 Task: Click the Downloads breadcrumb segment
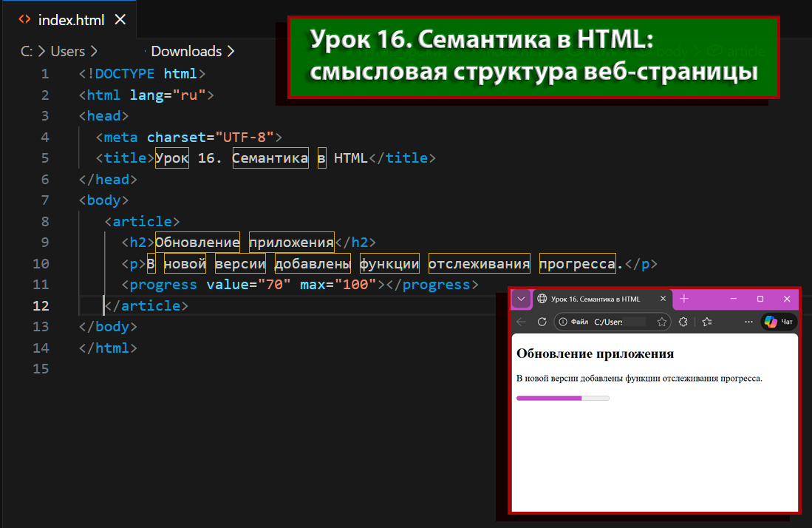tap(186, 51)
